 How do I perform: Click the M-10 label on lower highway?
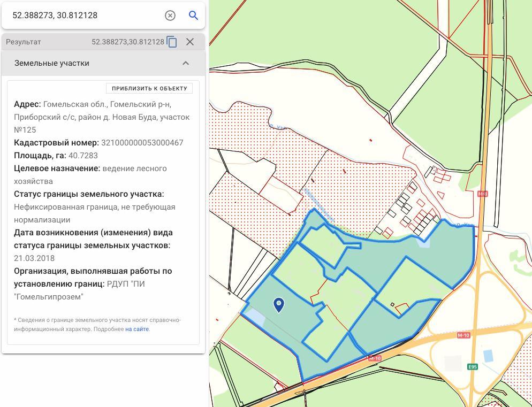pyautogui.click(x=375, y=358)
